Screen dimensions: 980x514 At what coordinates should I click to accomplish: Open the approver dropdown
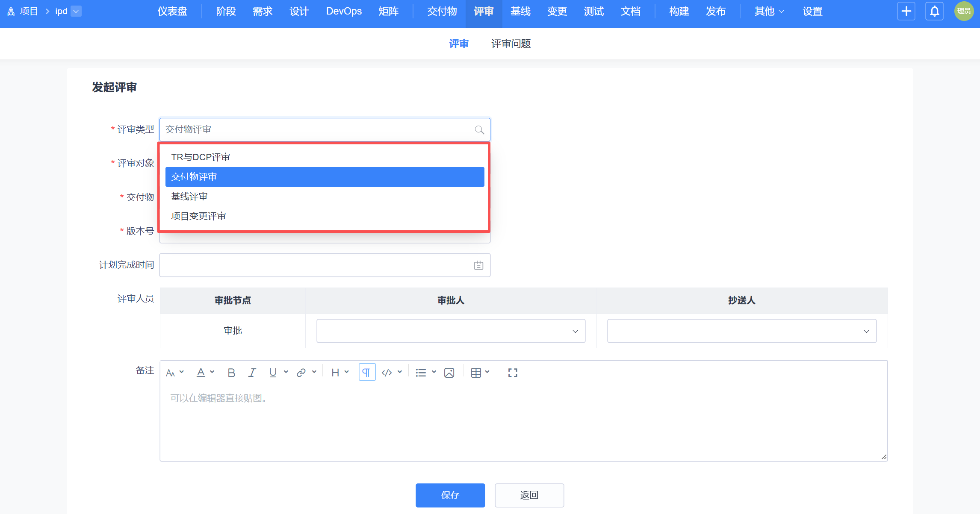(x=451, y=331)
